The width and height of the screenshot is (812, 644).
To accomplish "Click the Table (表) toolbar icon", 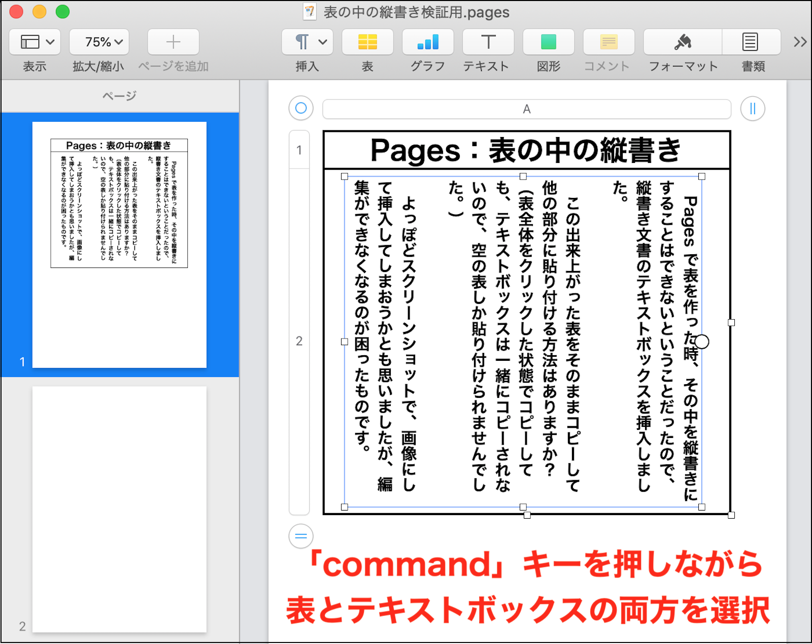I will (367, 42).
